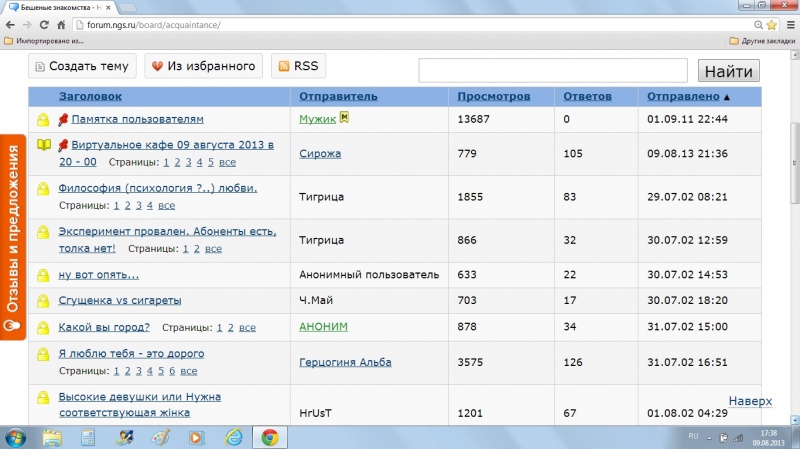Click the pin icon beside Памятка пользователям
The width and height of the screenshot is (800, 449).
(x=63, y=119)
